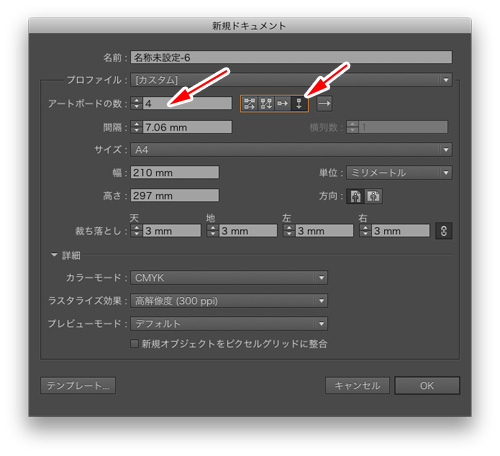This screenshot has height=456, width=500.
Task: Click right-to-left layout arrow button
Action: click(x=324, y=104)
